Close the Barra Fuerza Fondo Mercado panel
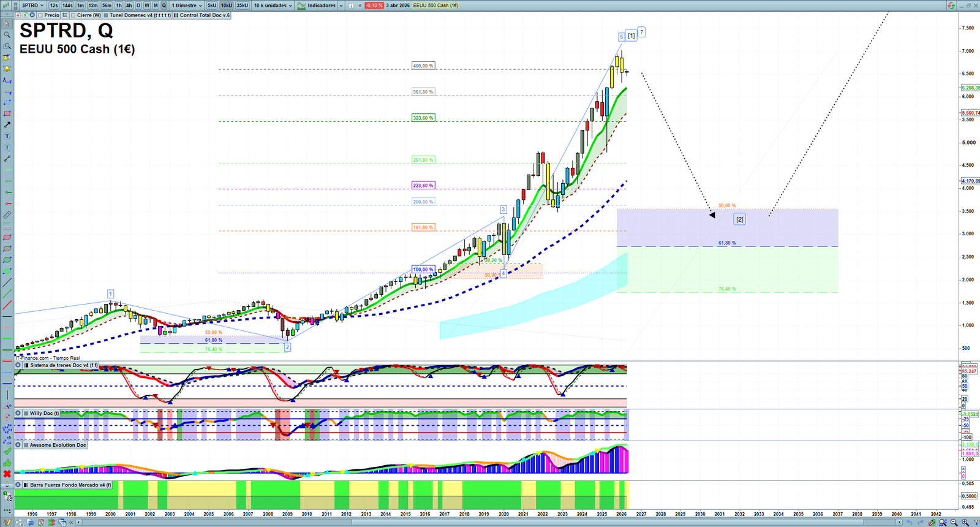Viewport: 980px width, 527px height. point(18,485)
